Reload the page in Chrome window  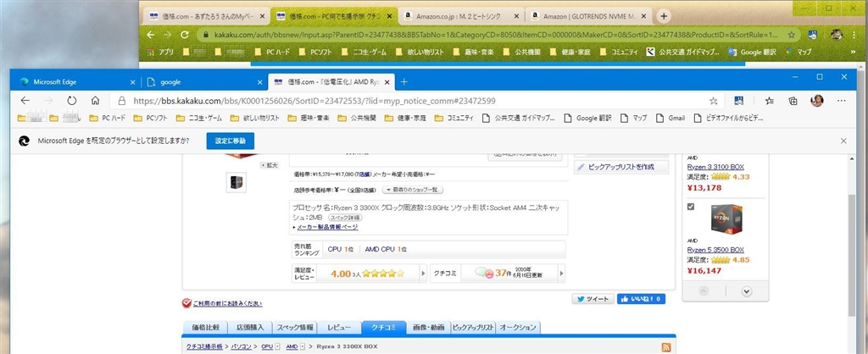pyautogui.click(x=185, y=34)
